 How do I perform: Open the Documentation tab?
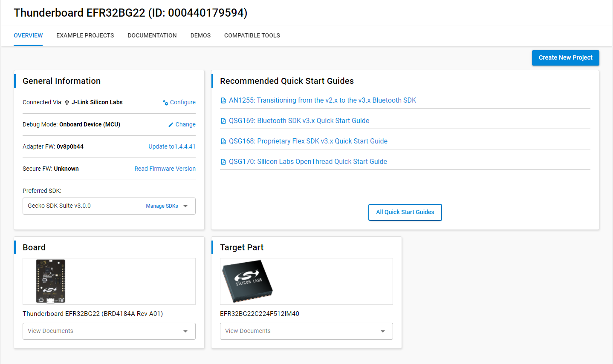point(152,35)
